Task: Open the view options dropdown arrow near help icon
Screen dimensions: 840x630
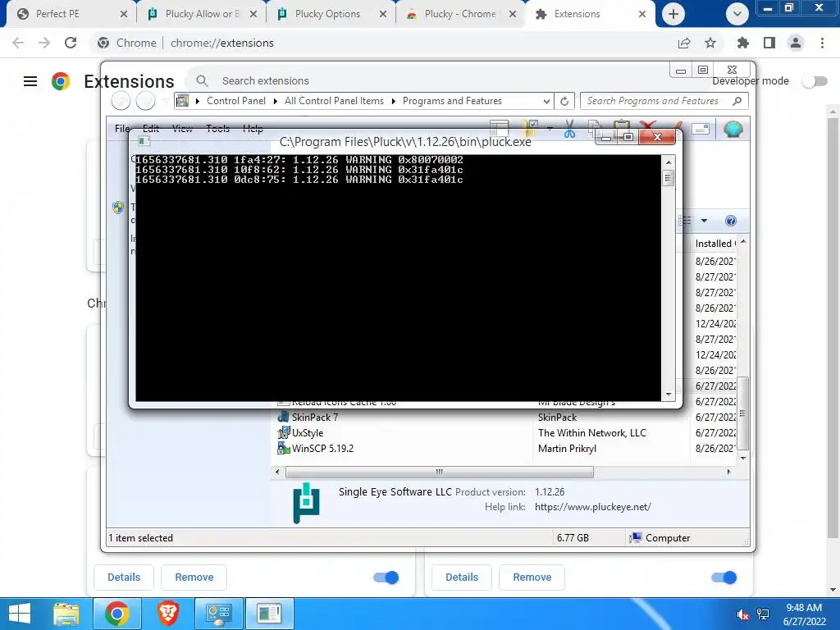Action: click(704, 221)
